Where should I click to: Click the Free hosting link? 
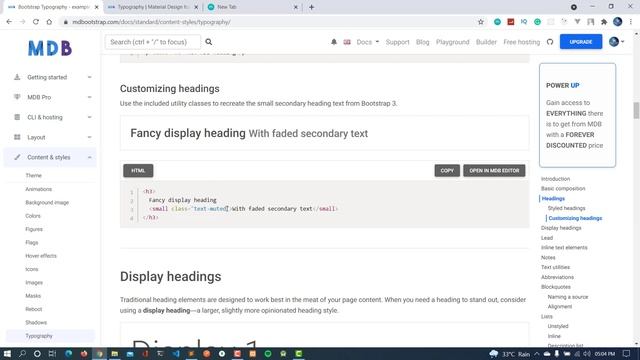[521, 42]
